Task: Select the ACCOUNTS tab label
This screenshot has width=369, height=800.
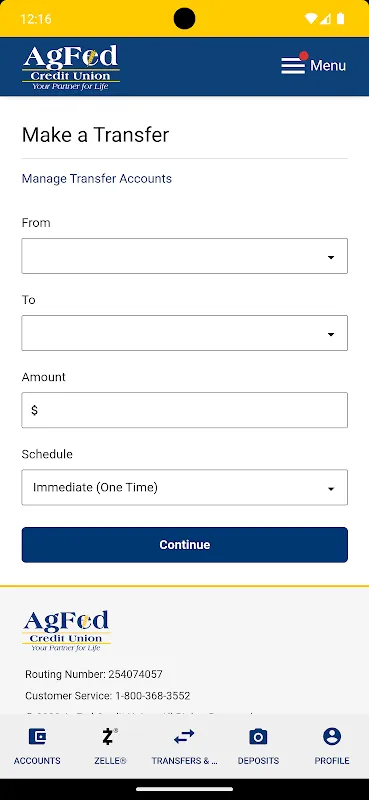Action: pos(37,760)
